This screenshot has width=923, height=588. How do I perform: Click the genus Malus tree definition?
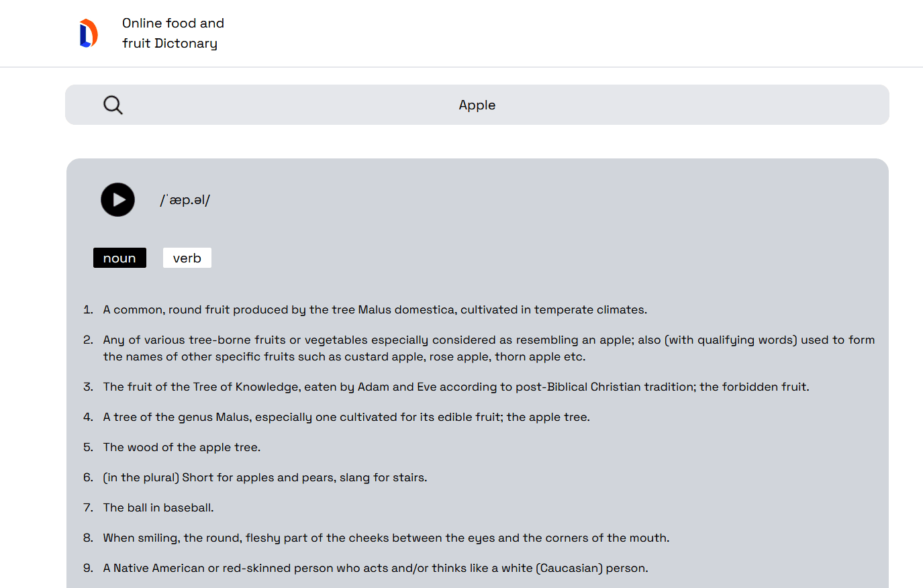pos(346,417)
